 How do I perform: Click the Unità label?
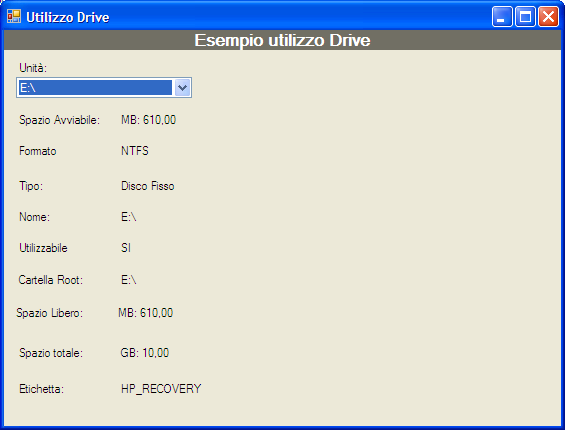click(x=33, y=68)
